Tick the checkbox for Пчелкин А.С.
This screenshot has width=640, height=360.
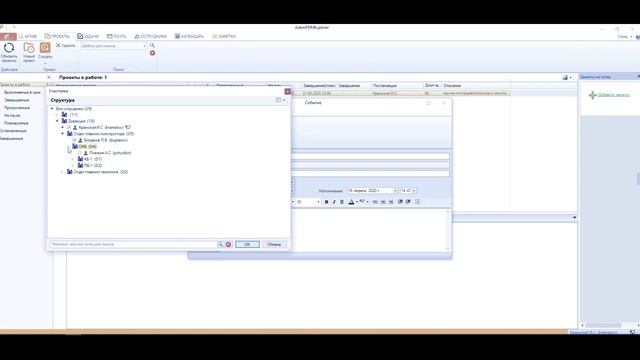click(80, 153)
